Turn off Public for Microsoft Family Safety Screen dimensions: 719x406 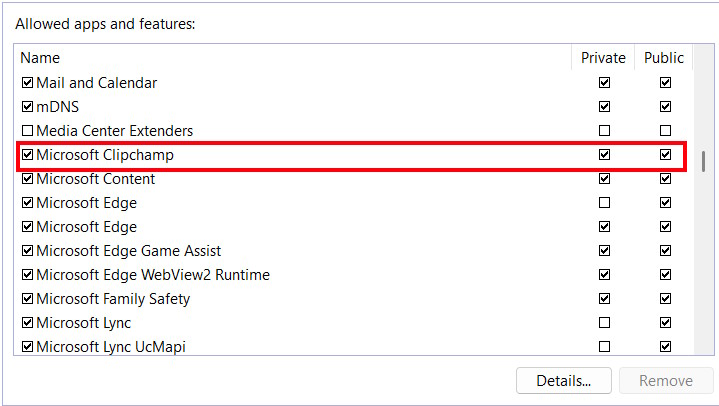[665, 299]
